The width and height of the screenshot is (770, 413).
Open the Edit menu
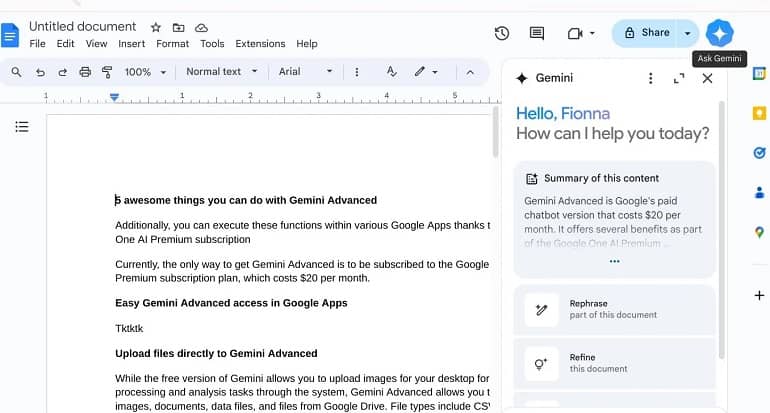pyautogui.click(x=65, y=44)
